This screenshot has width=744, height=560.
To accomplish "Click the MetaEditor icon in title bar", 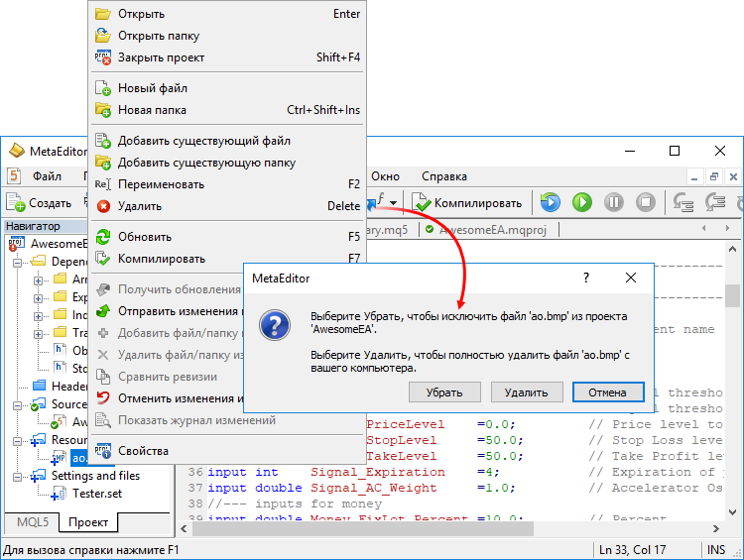I will coord(17,151).
